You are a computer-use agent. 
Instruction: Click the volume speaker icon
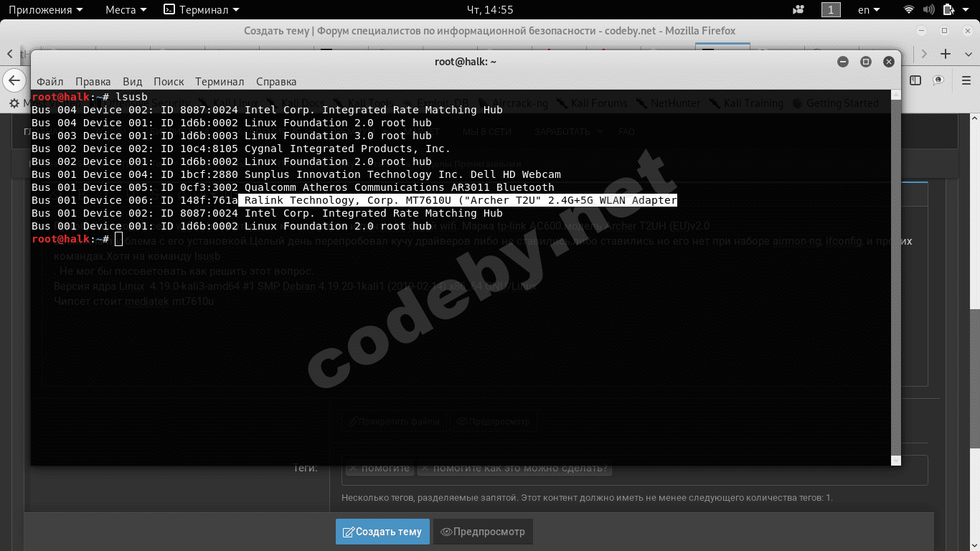(928, 10)
